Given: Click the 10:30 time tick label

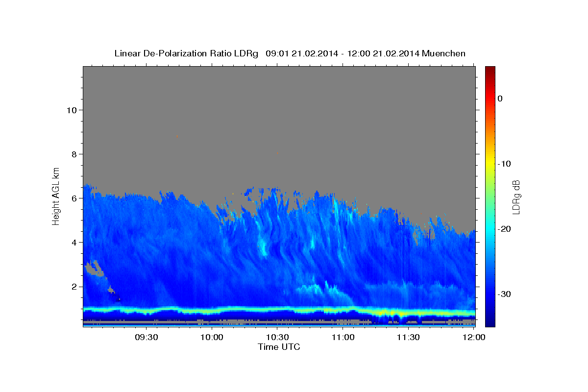Looking at the screenshot, I should (278, 337).
